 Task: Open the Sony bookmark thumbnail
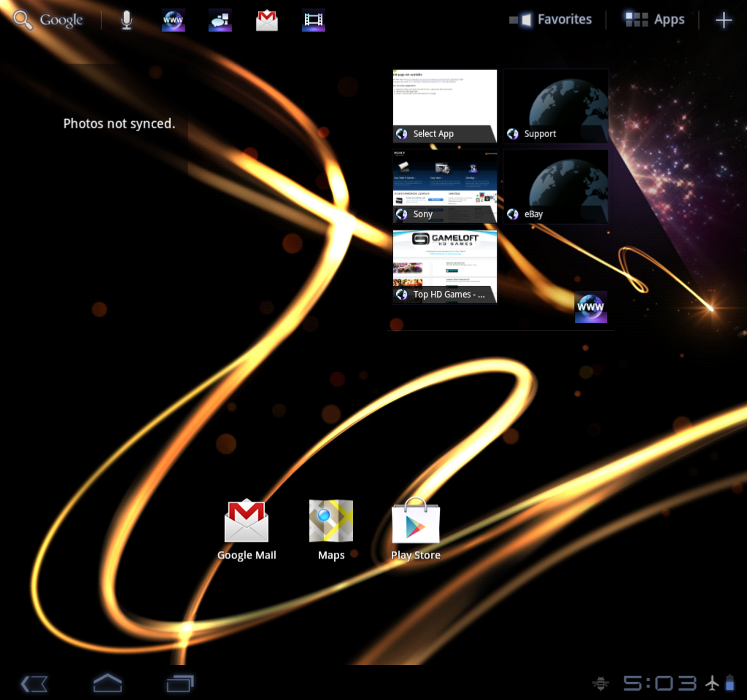444,184
